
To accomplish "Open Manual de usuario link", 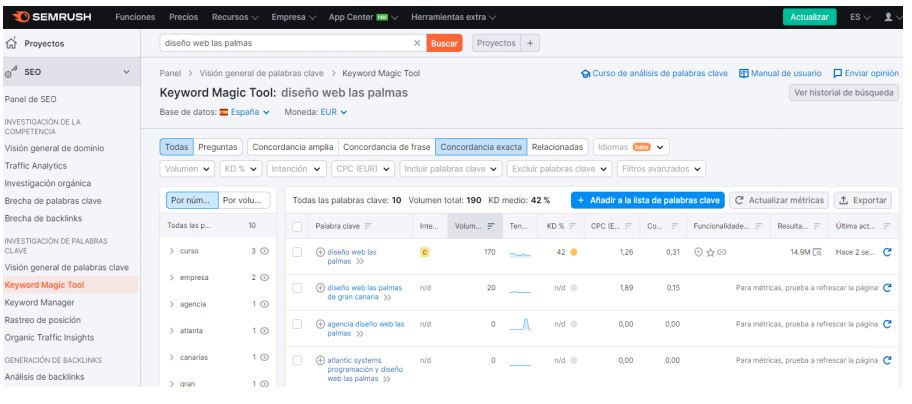I will click(780, 73).
